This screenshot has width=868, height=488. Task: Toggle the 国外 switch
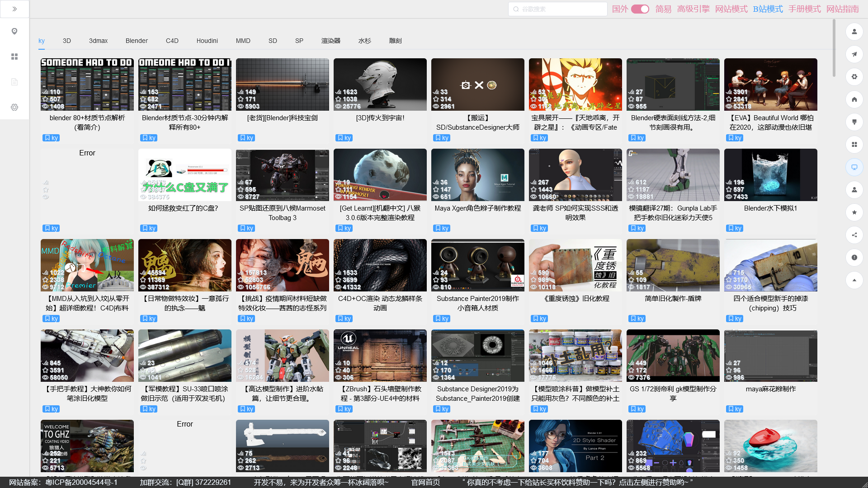pyautogui.click(x=640, y=9)
